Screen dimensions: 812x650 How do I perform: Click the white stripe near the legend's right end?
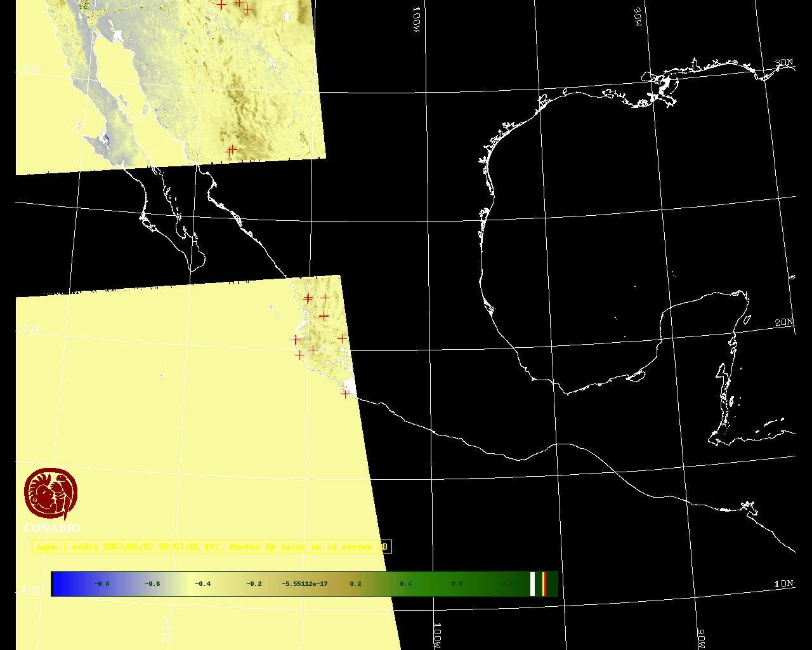tap(533, 583)
